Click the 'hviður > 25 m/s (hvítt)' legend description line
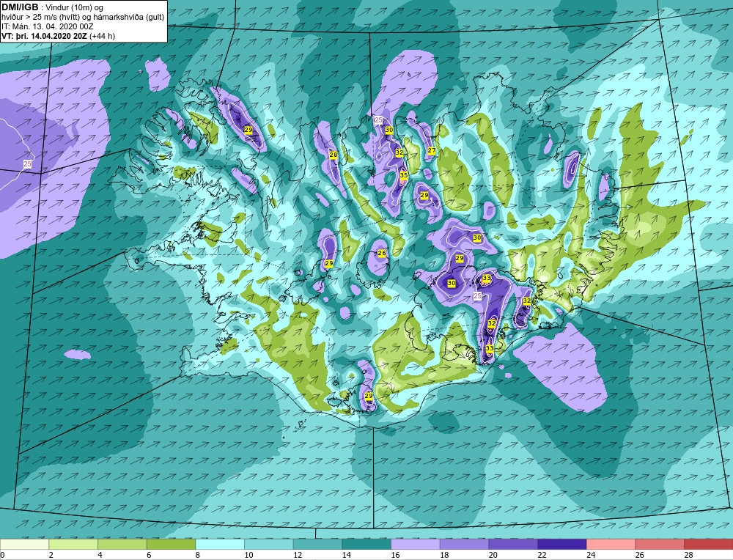 pos(83,17)
